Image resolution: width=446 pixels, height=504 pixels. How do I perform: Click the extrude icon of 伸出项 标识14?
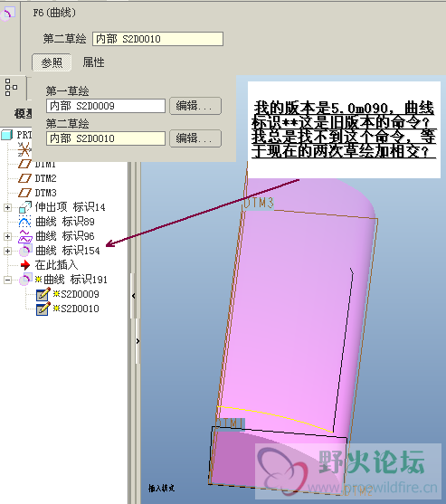click(25, 207)
